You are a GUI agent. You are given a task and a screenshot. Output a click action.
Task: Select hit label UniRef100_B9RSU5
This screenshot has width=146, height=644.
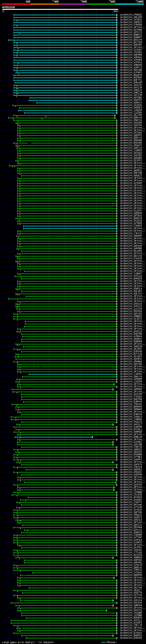(x=131, y=82)
